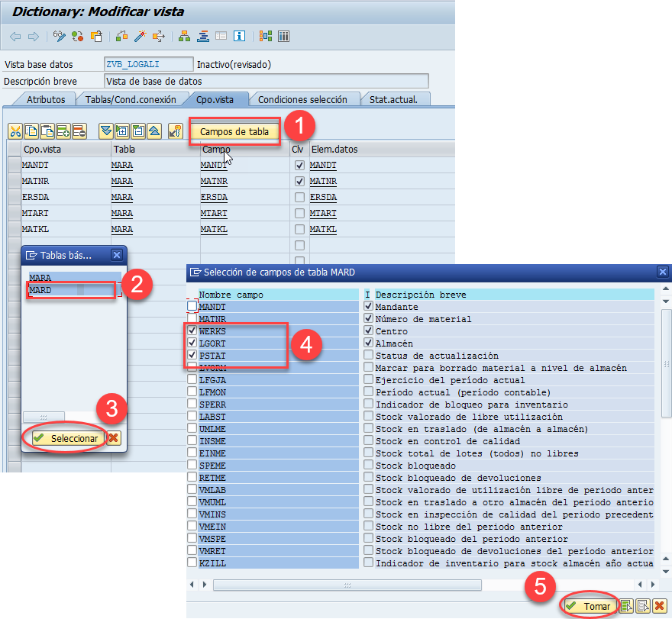Viewport: 672px width, 619px height.
Task: Toggle the Clv key checkbox for the MATNR row
Action: 299,181
